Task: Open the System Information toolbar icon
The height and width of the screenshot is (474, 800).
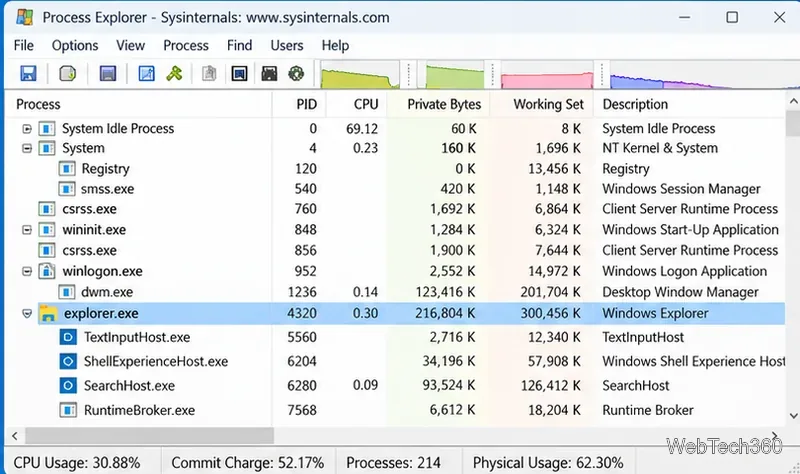Action: coord(108,73)
